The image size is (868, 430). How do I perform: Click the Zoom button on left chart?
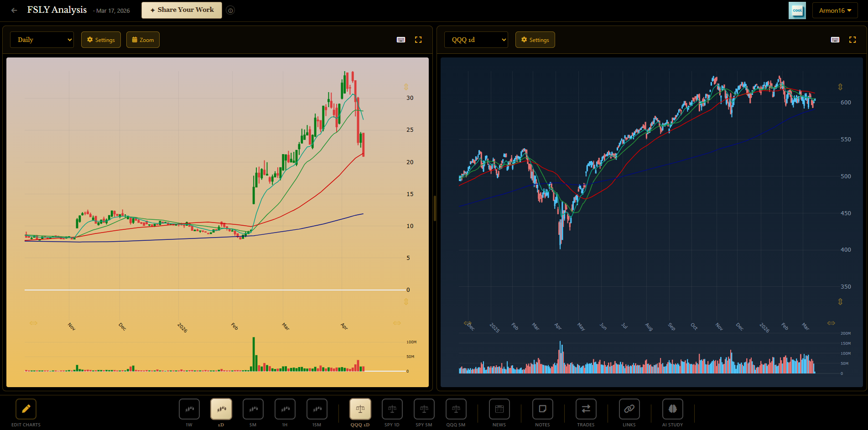tap(143, 40)
